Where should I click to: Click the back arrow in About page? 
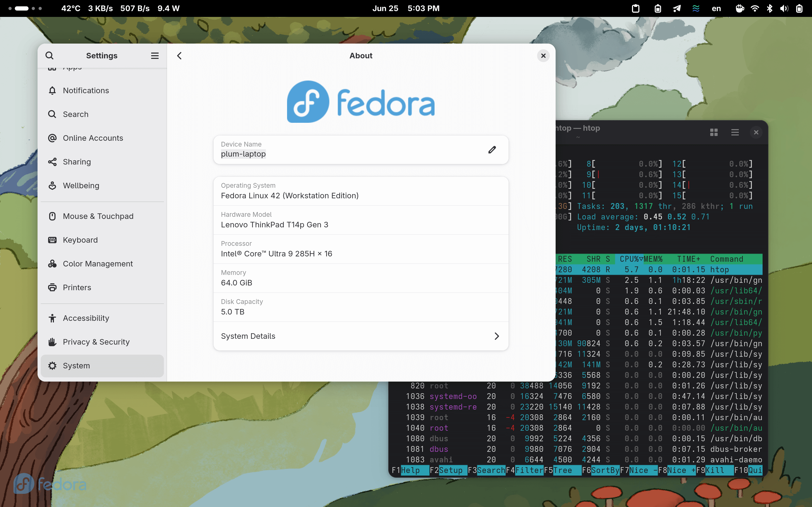(179, 56)
